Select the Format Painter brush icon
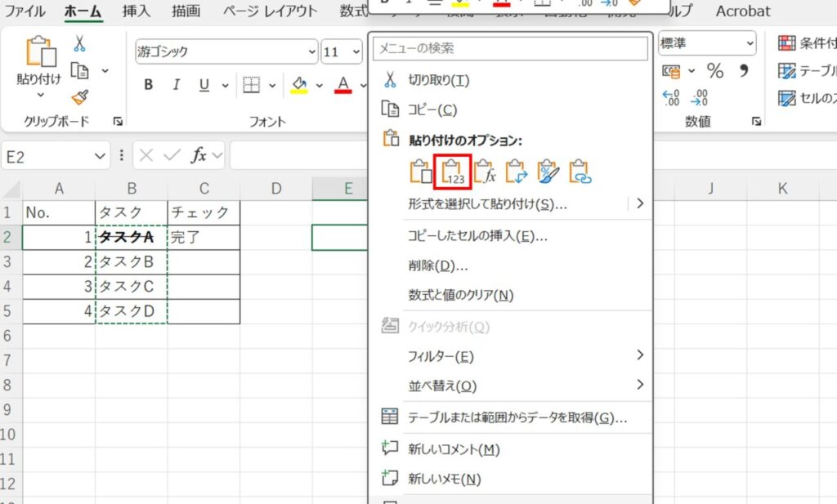This screenshot has height=504, width=837. [x=79, y=97]
